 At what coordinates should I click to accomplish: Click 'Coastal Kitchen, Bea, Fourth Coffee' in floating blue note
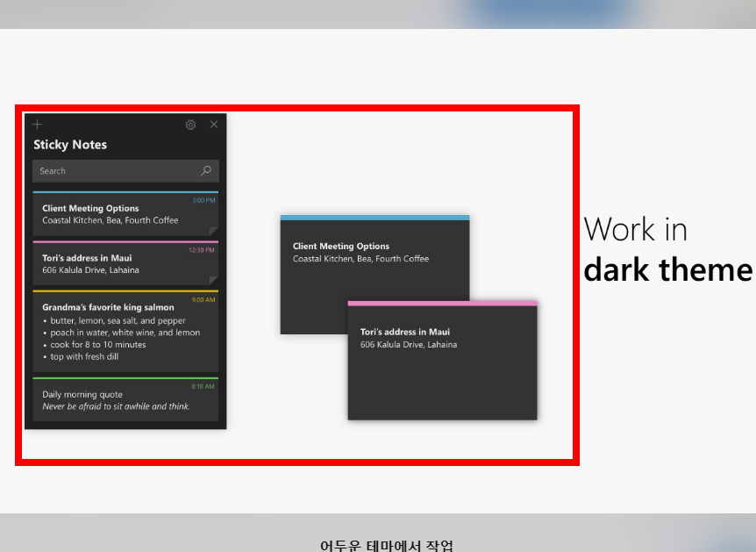(360, 259)
